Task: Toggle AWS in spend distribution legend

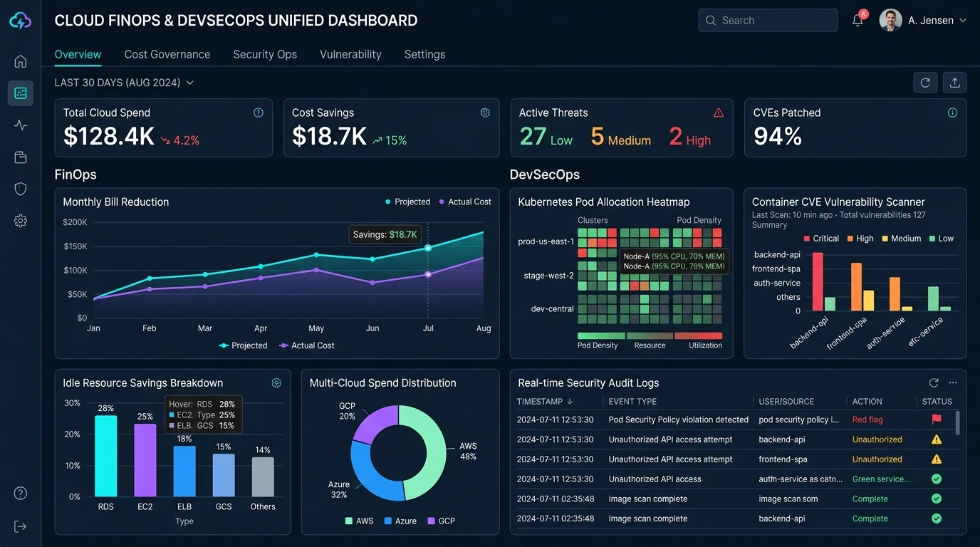Action: point(359,521)
